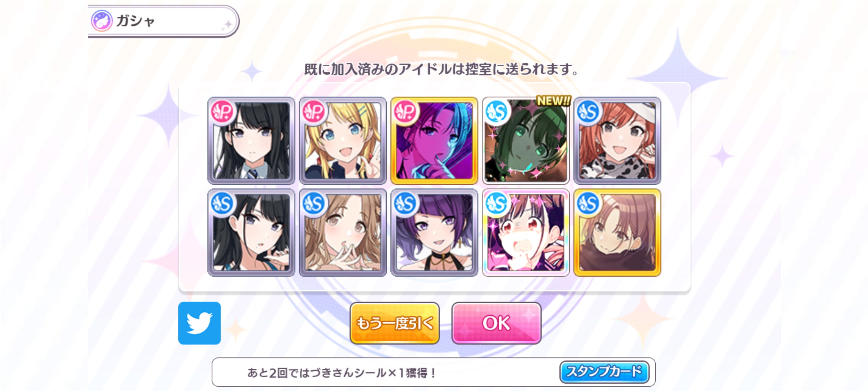Select the orange-haired idol in white beret

[x=617, y=140]
